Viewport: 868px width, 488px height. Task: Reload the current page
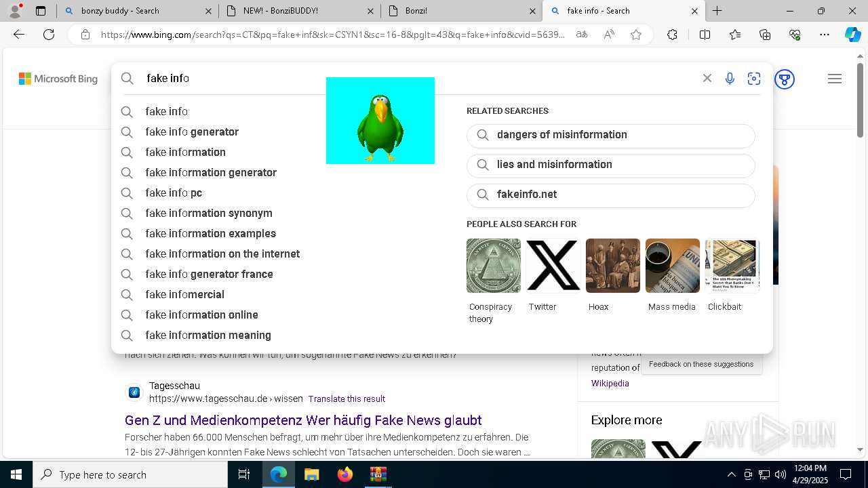click(x=49, y=35)
